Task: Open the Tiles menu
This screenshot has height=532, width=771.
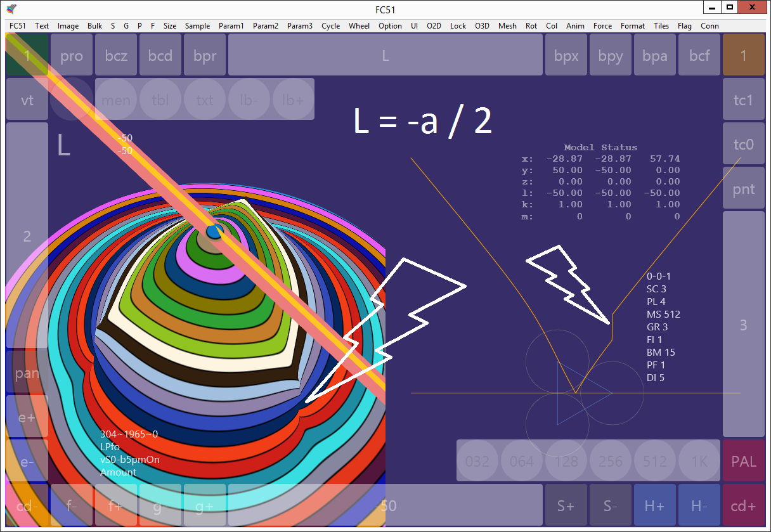Action: 661,26
